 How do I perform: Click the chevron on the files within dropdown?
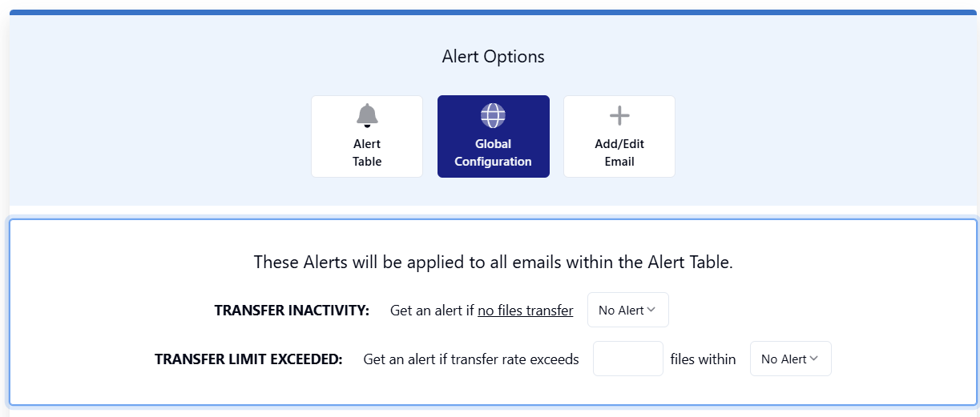tap(814, 359)
